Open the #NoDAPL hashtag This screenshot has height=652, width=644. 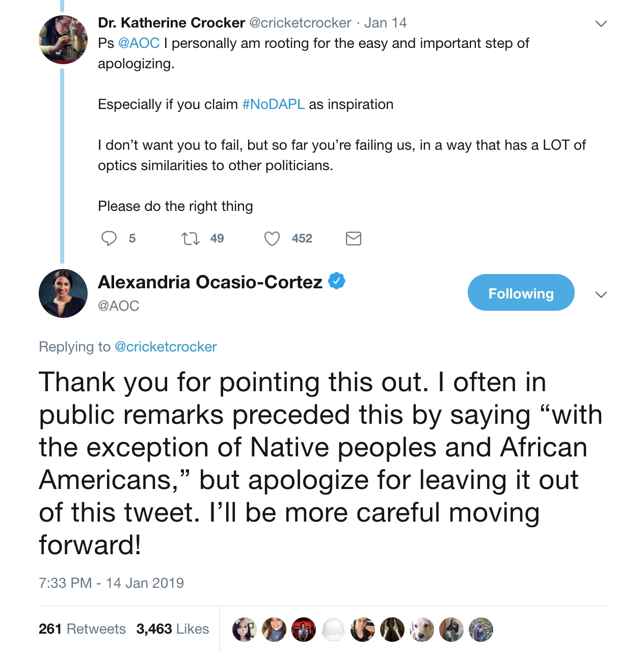click(x=274, y=104)
